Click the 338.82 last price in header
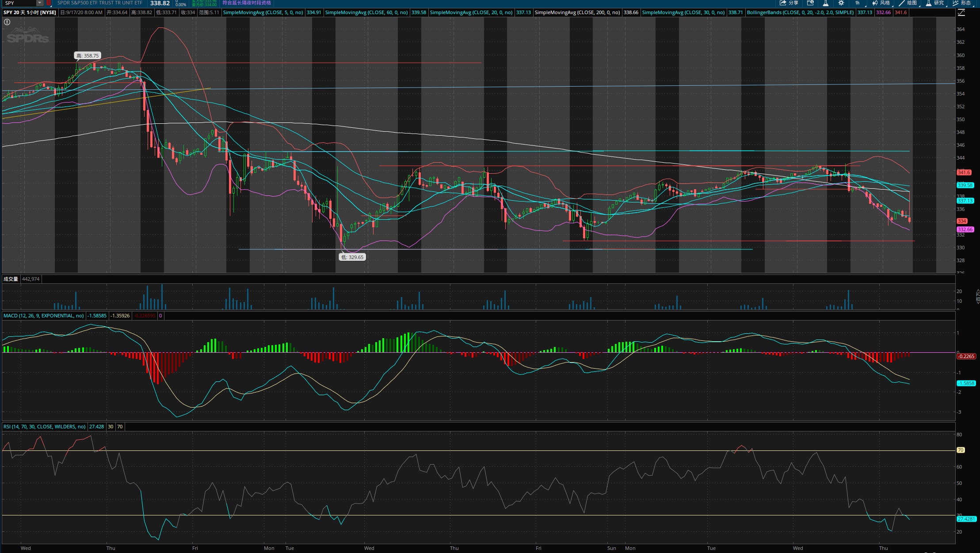This screenshot has height=553, width=980. pos(160,3)
